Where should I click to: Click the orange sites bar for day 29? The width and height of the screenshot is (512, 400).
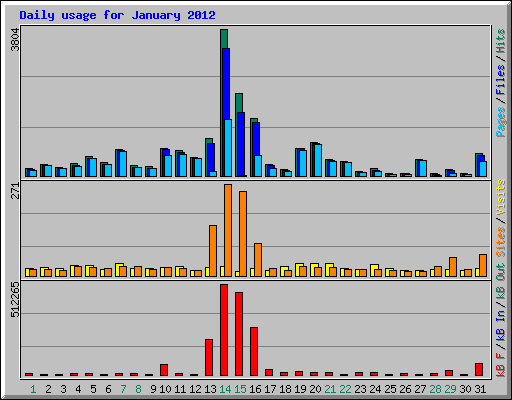click(x=453, y=267)
